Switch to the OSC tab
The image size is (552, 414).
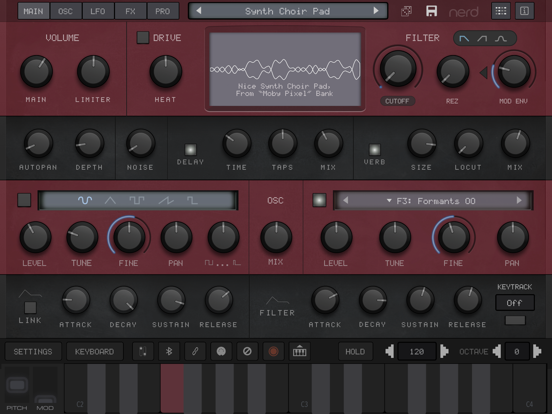65,11
